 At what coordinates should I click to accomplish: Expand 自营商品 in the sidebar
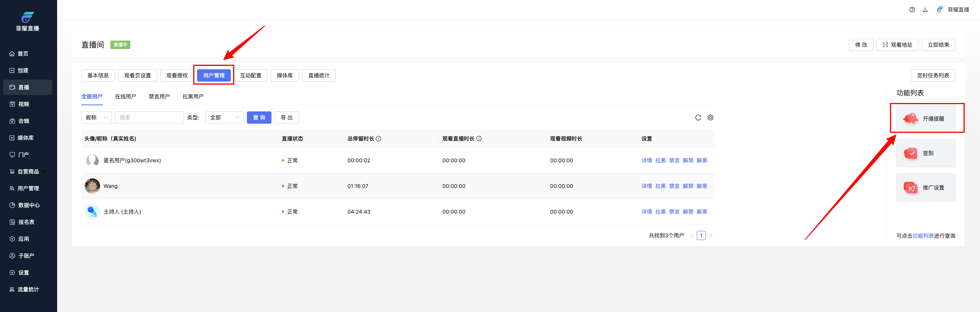point(28,172)
